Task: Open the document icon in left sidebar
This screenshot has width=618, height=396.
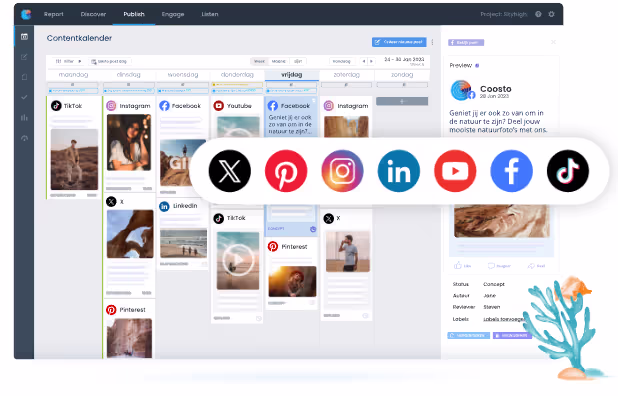Action: [24, 77]
